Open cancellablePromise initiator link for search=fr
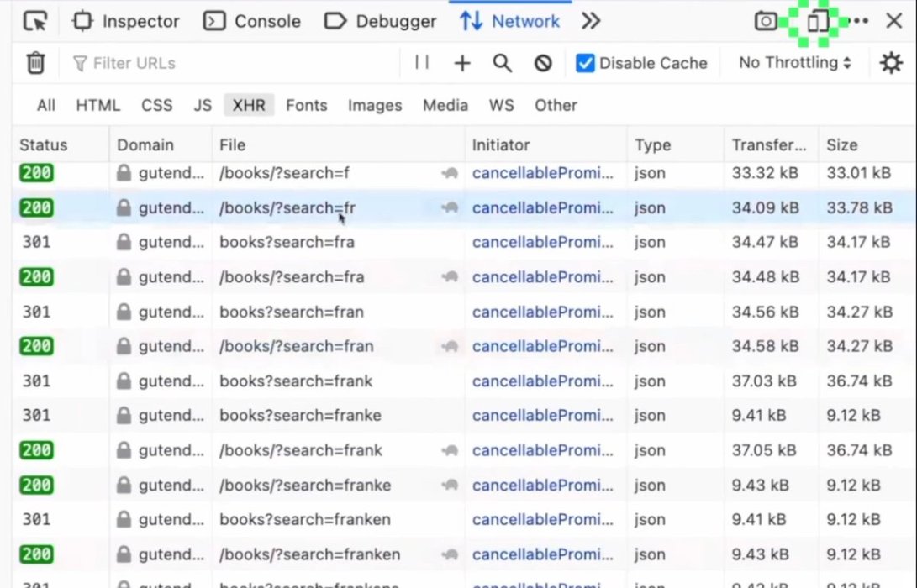917x588 pixels. pyautogui.click(x=542, y=208)
